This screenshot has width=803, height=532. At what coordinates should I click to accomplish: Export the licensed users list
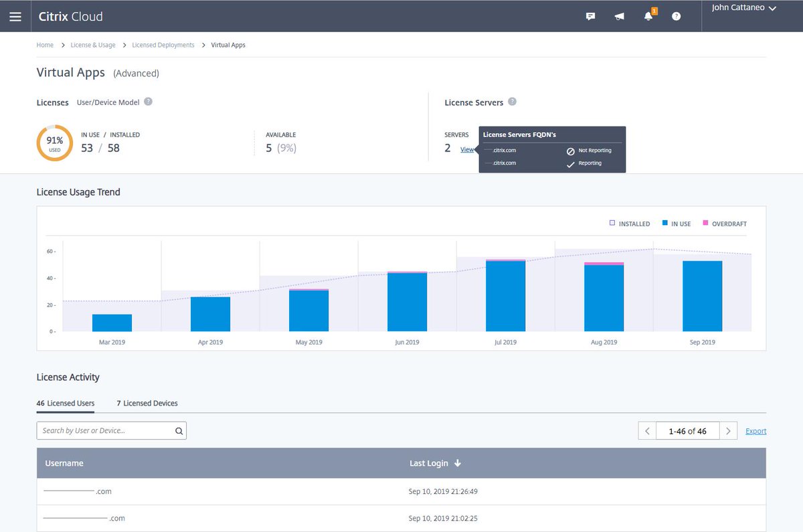(x=755, y=430)
